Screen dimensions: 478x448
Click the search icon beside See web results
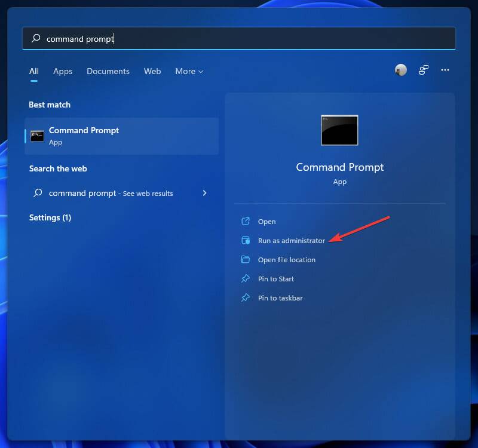click(x=37, y=193)
